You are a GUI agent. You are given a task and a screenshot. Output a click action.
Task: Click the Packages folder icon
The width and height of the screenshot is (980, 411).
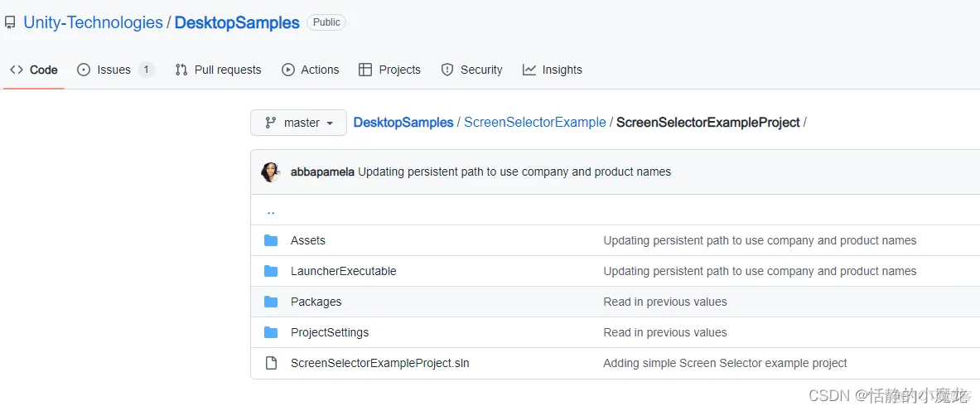pyautogui.click(x=271, y=302)
